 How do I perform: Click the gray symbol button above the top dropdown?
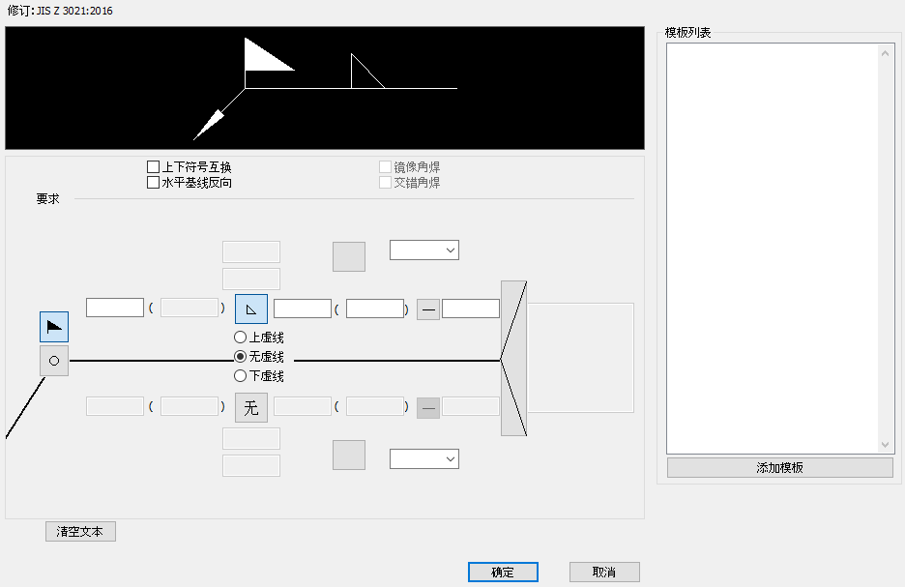coord(348,256)
